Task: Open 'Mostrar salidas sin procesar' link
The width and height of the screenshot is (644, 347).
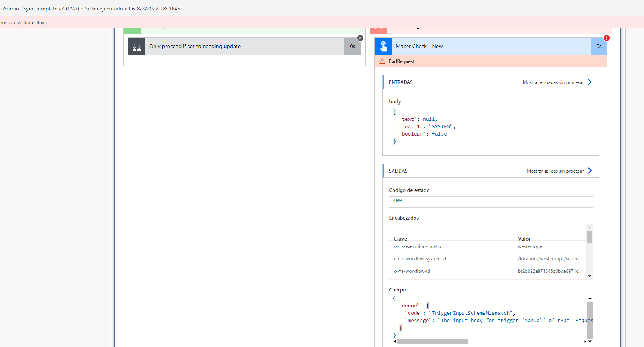Action: tap(555, 171)
